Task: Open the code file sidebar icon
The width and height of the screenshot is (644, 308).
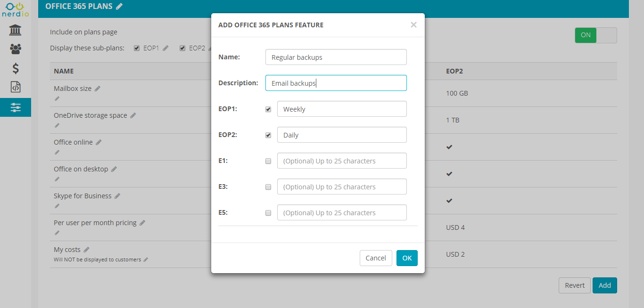Action: [x=16, y=87]
